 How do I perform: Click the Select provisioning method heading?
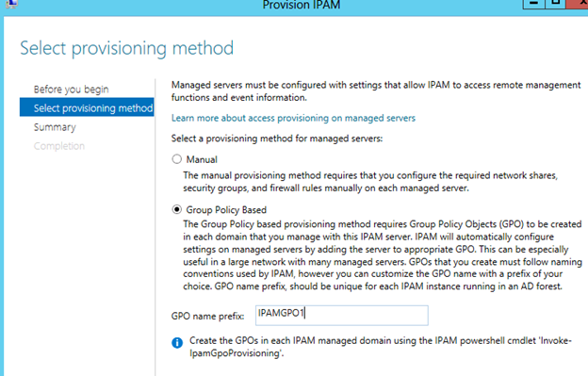127,48
